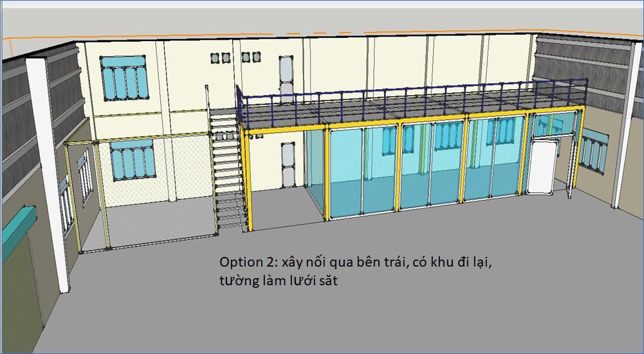This screenshot has width=644, height=354.
Task: Click the orange roof outline at the top
Action: tap(322, 33)
